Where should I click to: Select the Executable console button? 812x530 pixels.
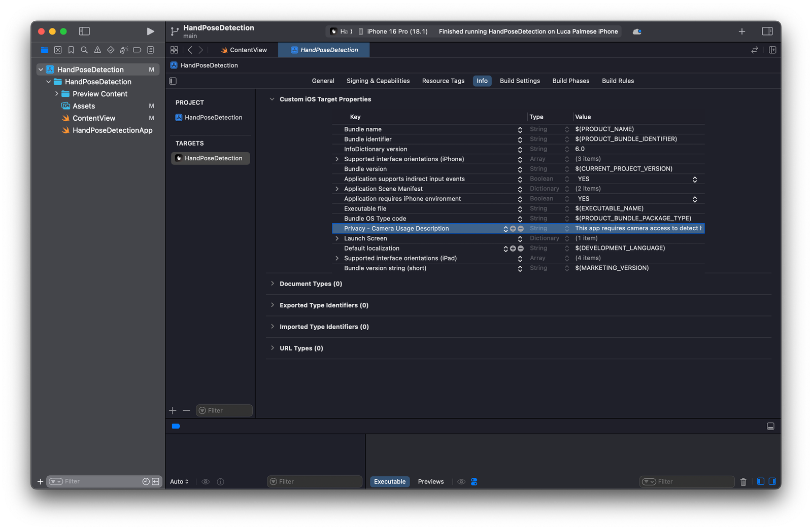point(389,482)
